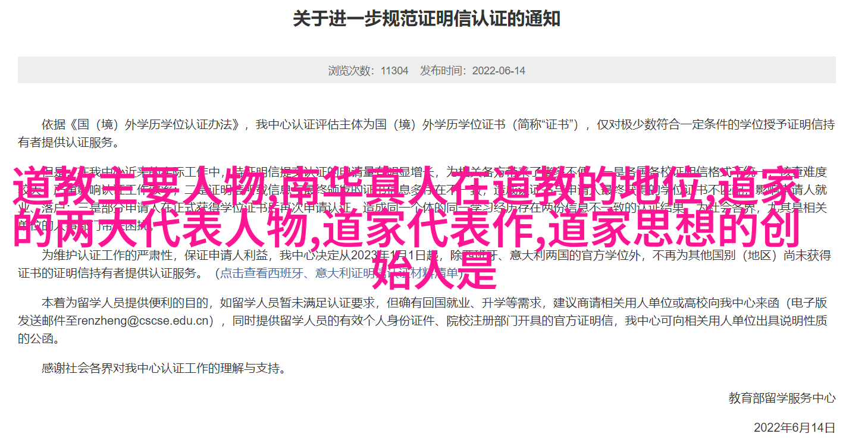Click the page title 关于进一步规范证明信认证的通知
Viewport: 868px width, 446px height.
427,18
